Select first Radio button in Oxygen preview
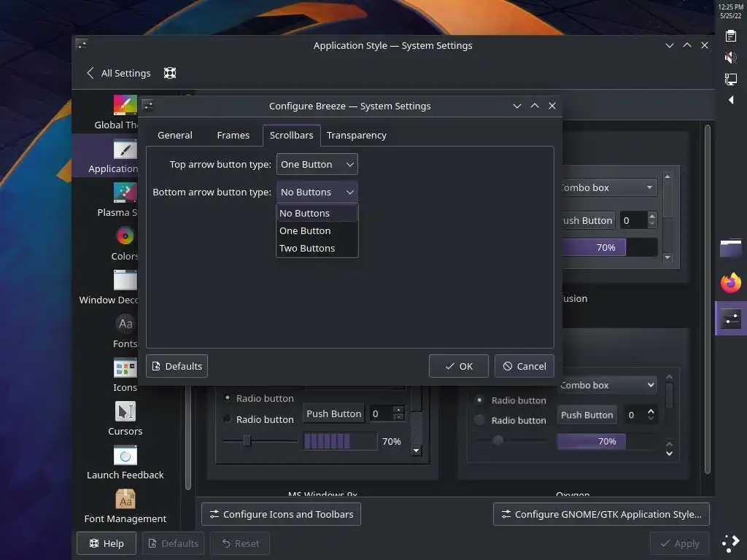This screenshot has height=560, width=747. (479, 400)
